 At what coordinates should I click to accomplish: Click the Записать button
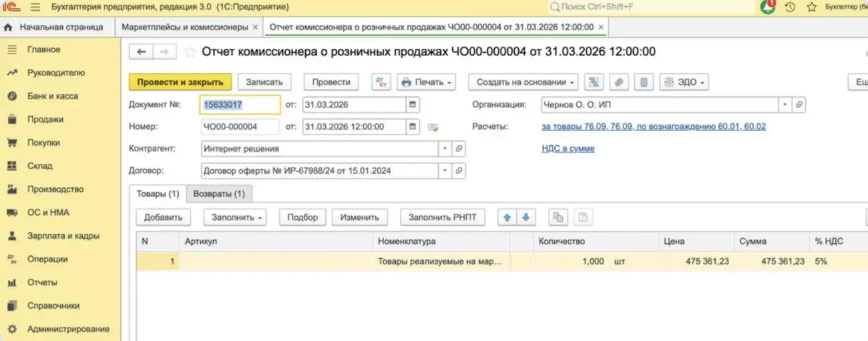(264, 82)
